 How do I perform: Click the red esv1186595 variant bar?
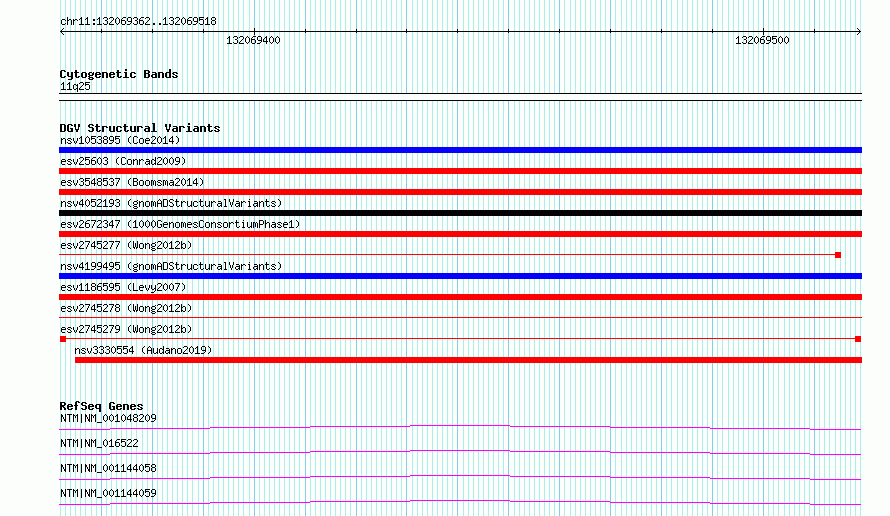click(460, 297)
